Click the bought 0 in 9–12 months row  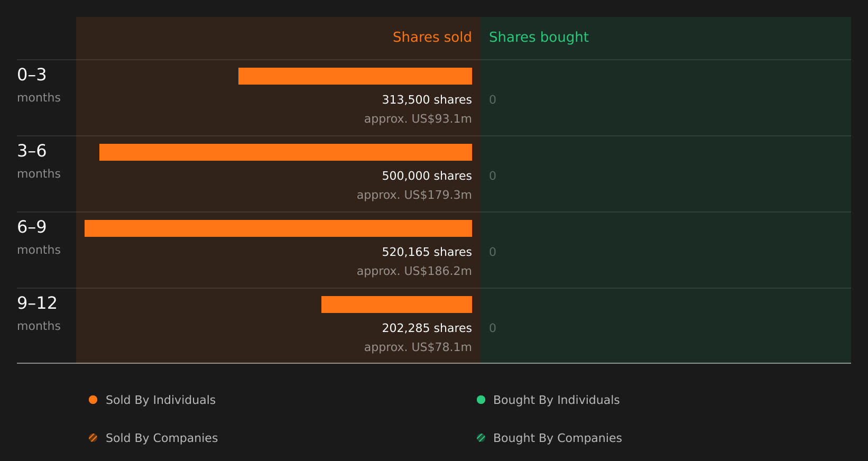(x=493, y=328)
